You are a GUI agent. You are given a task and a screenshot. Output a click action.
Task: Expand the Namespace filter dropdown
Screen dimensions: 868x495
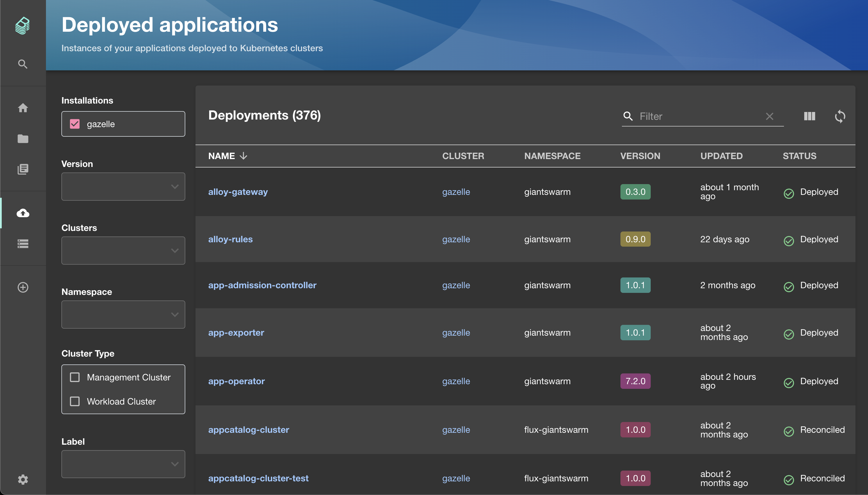tap(123, 314)
